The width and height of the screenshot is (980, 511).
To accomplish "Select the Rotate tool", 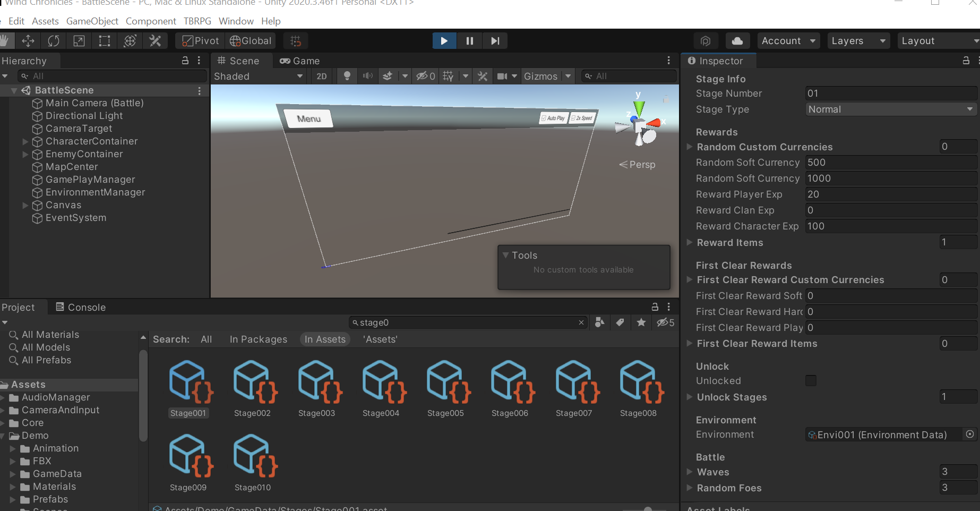I will pos(54,40).
